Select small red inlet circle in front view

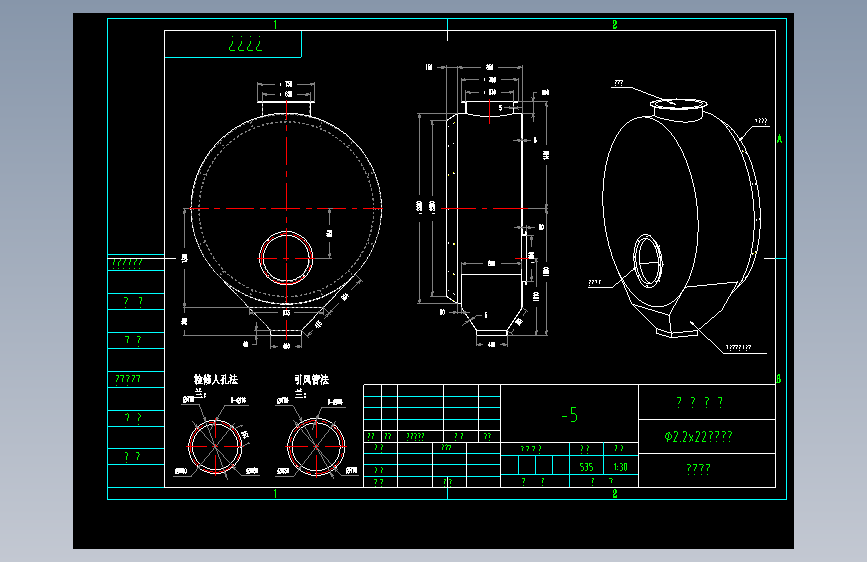pos(286,258)
